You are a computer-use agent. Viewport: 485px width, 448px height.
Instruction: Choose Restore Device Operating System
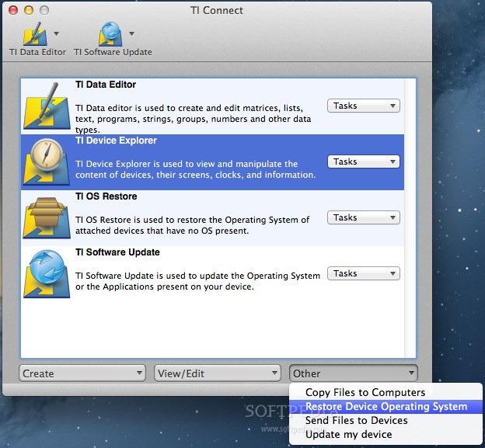tap(386, 406)
